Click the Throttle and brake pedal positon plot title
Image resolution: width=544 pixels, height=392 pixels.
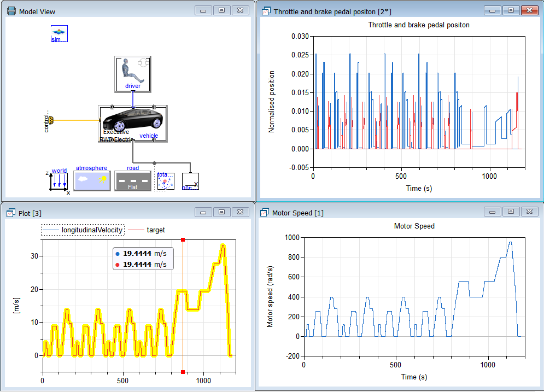pyautogui.click(x=419, y=25)
